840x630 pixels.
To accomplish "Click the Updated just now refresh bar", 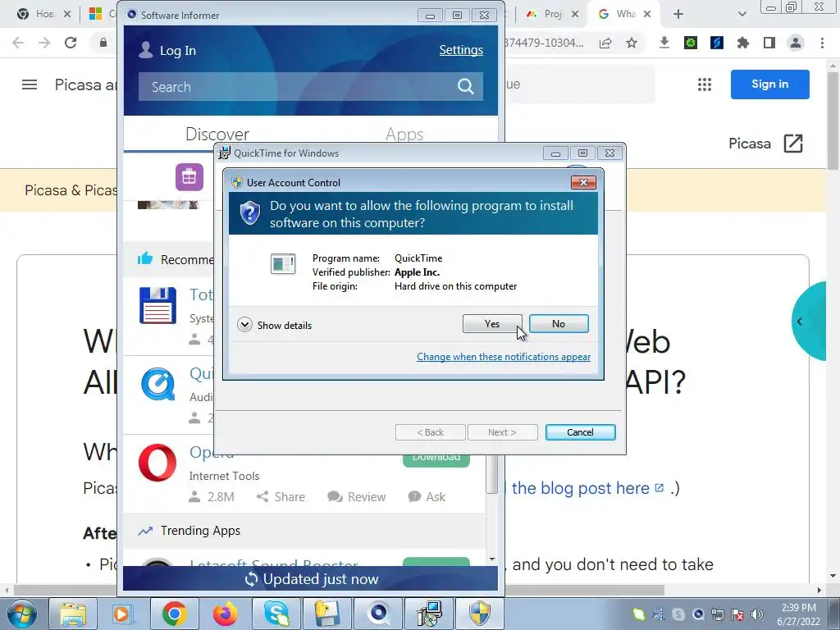I will click(x=311, y=579).
